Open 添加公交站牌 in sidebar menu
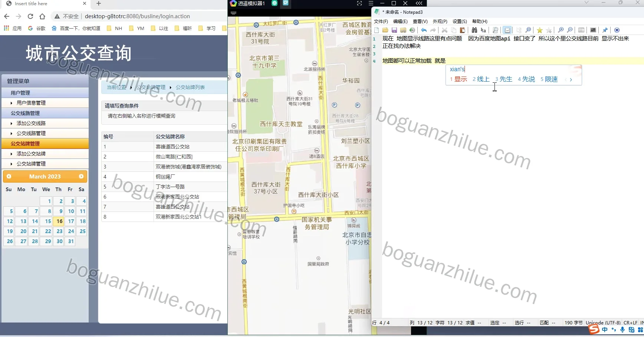The image size is (644, 337). tap(31, 154)
